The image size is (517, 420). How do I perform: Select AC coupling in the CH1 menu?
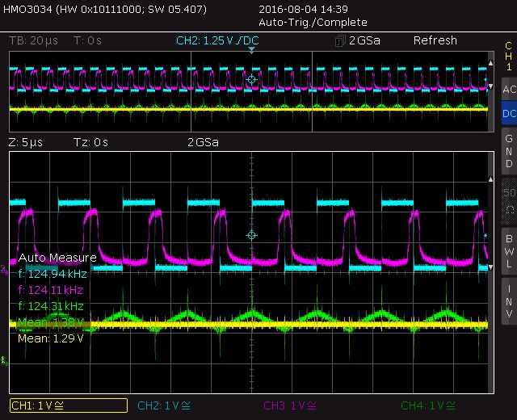point(508,89)
